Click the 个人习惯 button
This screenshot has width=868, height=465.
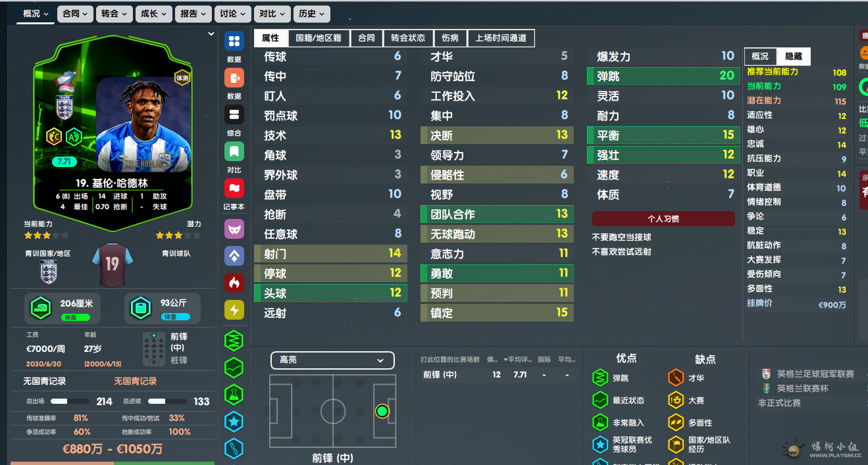click(663, 219)
